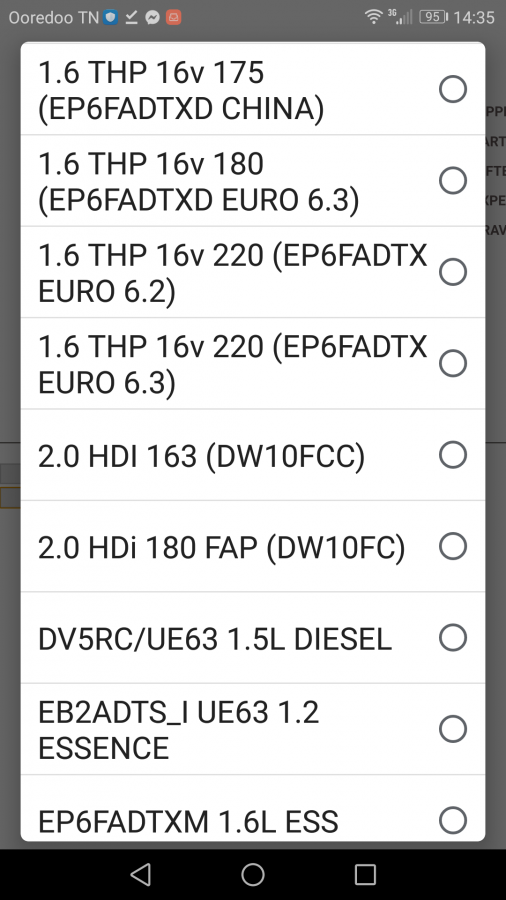Tap the red notification icon in status bar

coord(174,17)
